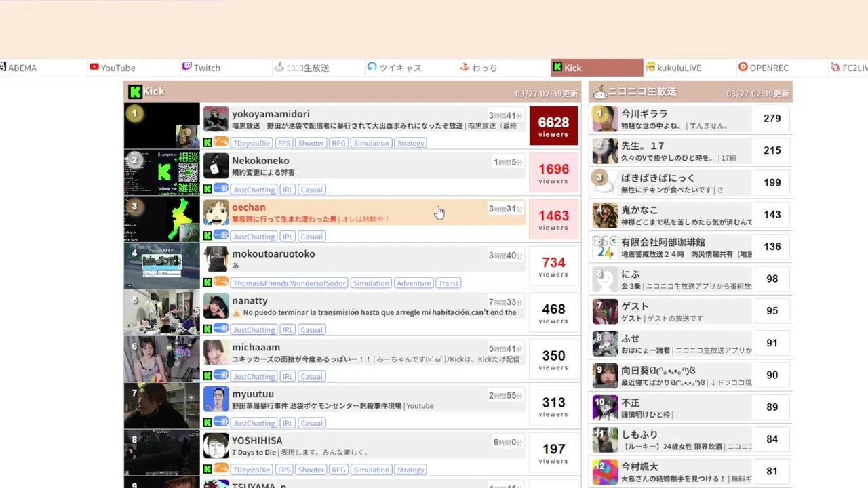The width and height of the screenshot is (868, 488).
Task: Click ふせ's avatar in the Niconico list
Action: coord(605,344)
